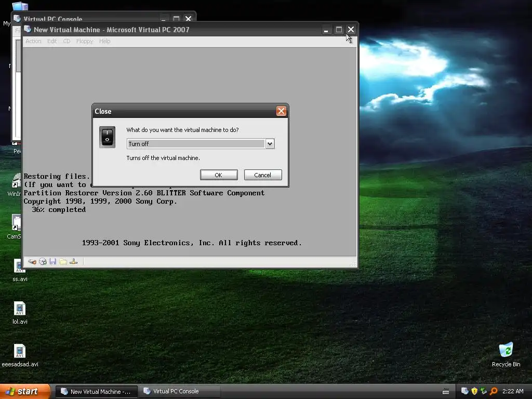Image resolution: width=532 pixels, height=399 pixels.
Task: Click the floppy disk status icon
Action: 52,262
